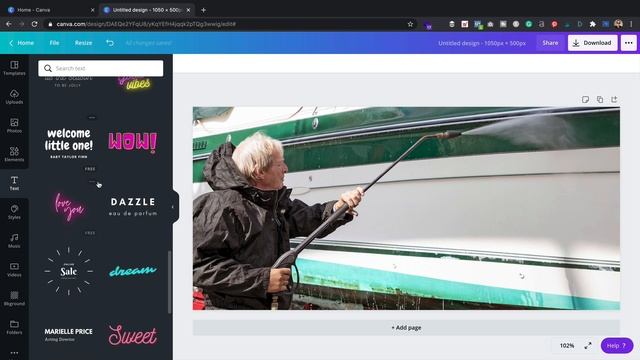
Task: Click the browser address bar
Action: [x=229, y=24]
